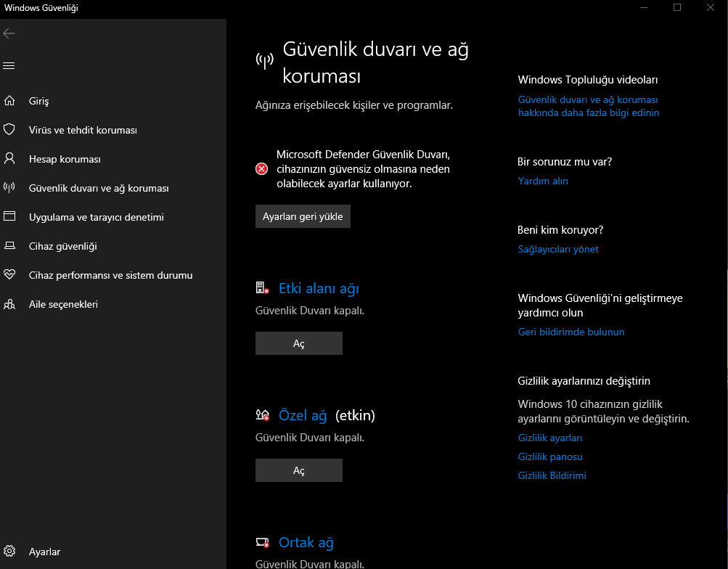This screenshot has width=728, height=569.
Task: Click Geri bildirimde bulunun link
Action: coord(571,332)
